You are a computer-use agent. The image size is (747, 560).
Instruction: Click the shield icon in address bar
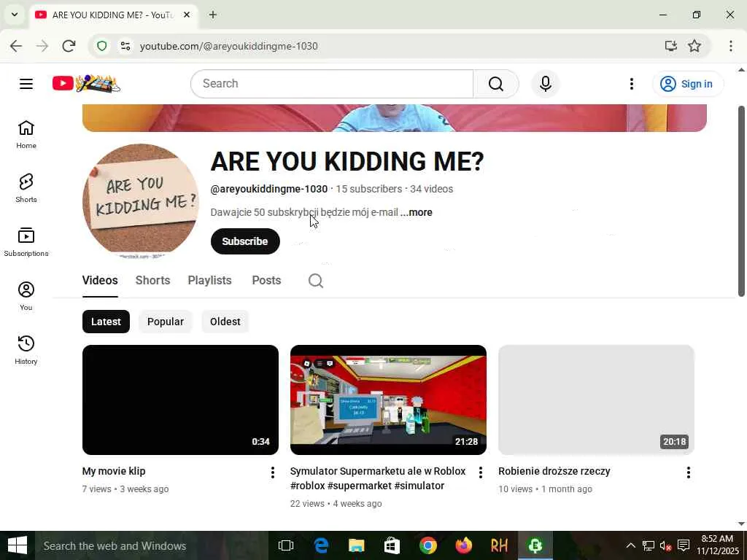coord(102,46)
